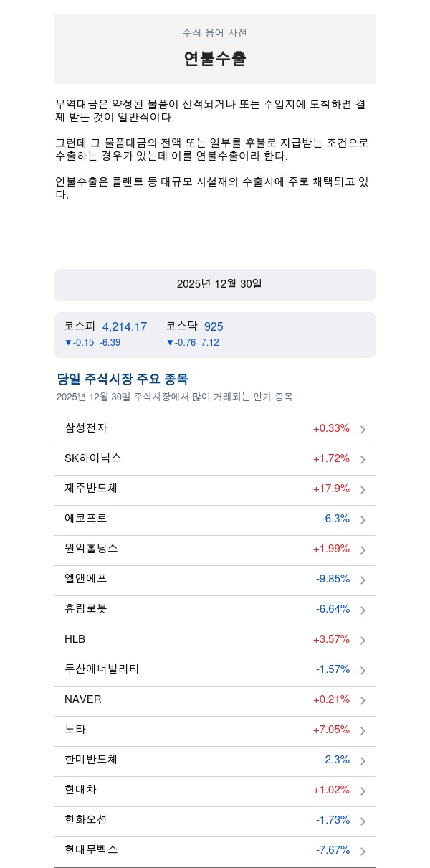This screenshot has width=430, height=868.
Task: Select the chevron on the 휴림로봇 row
Action: pyautogui.click(x=363, y=610)
